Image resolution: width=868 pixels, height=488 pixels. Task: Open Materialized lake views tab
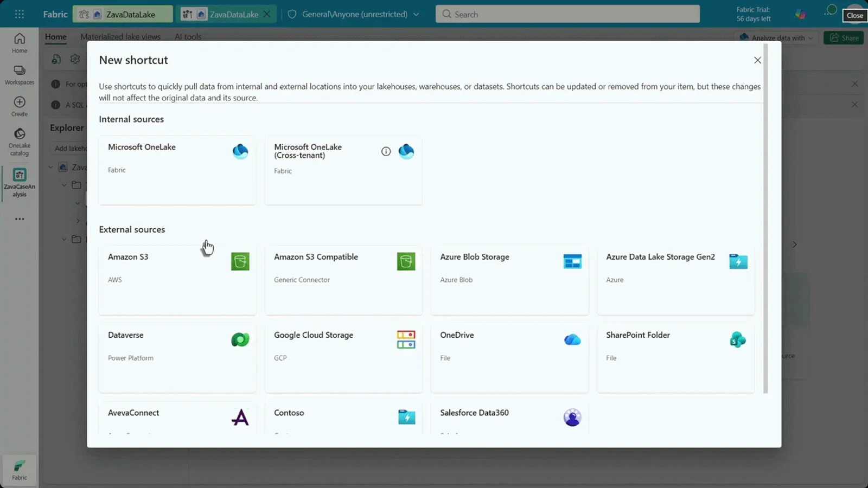[120, 37]
